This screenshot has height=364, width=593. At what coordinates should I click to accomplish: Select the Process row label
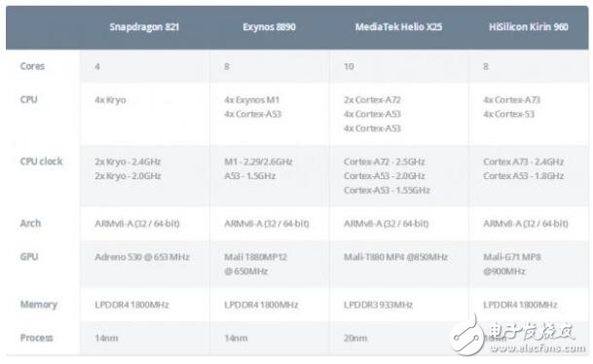pyautogui.click(x=36, y=338)
